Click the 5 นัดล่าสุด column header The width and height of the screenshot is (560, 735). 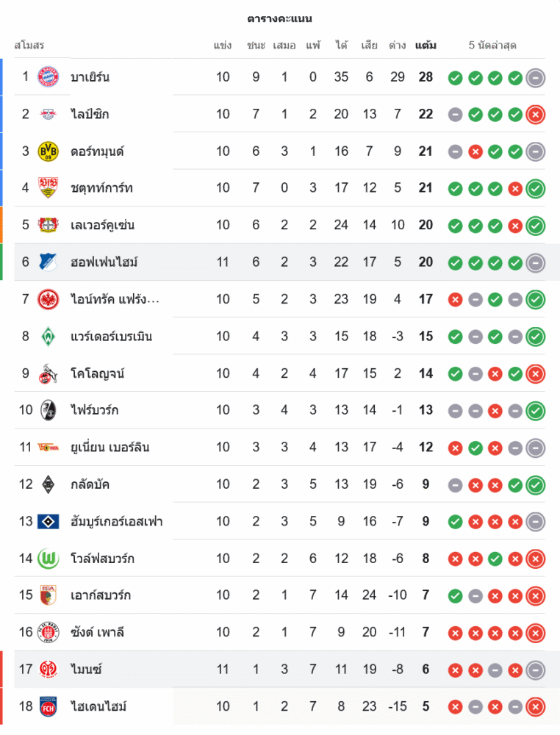coord(492,45)
